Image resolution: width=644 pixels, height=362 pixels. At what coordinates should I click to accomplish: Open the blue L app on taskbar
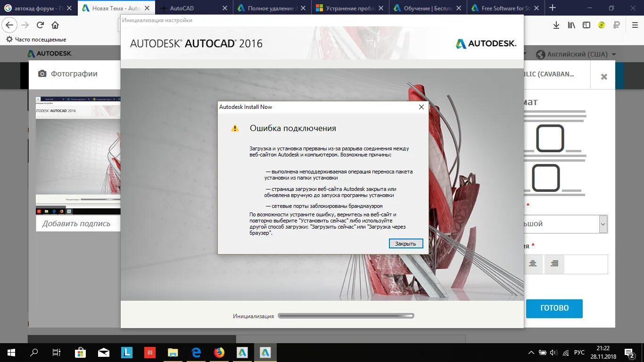[x=126, y=353]
